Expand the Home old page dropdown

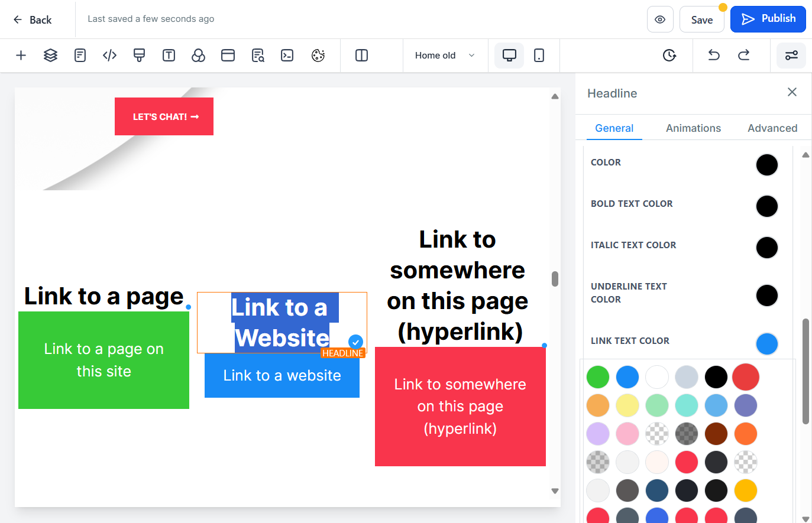click(x=445, y=56)
